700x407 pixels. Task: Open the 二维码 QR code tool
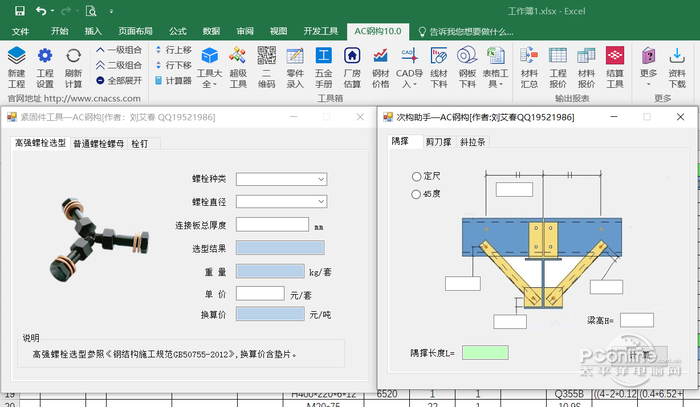coord(267,58)
